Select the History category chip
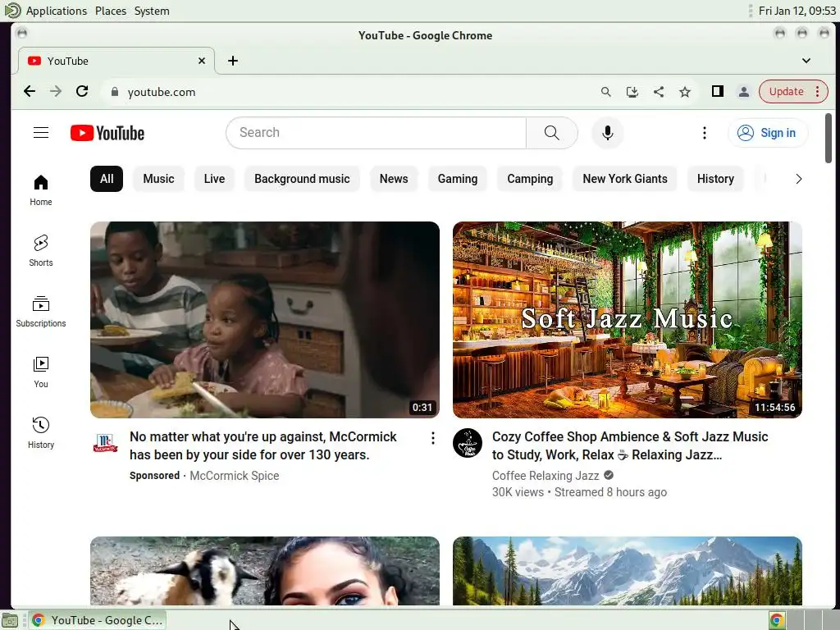This screenshot has width=840, height=630. (715, 179)
